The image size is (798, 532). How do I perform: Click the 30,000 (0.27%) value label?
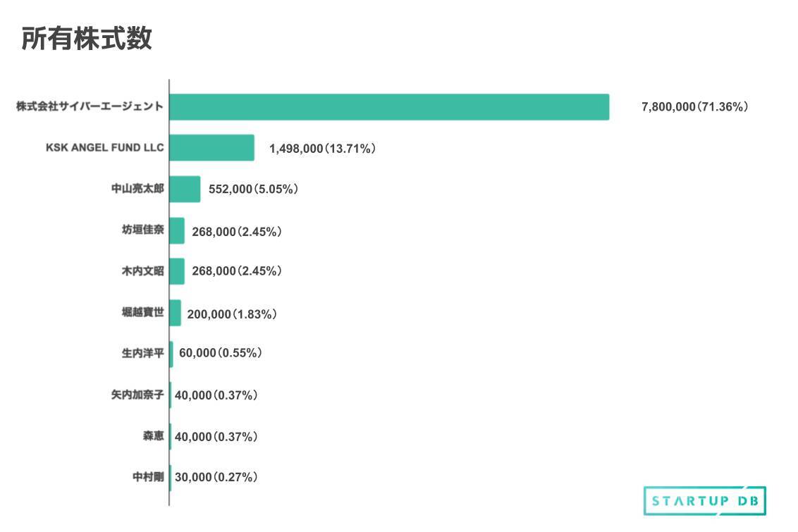[x=216, y=478]
